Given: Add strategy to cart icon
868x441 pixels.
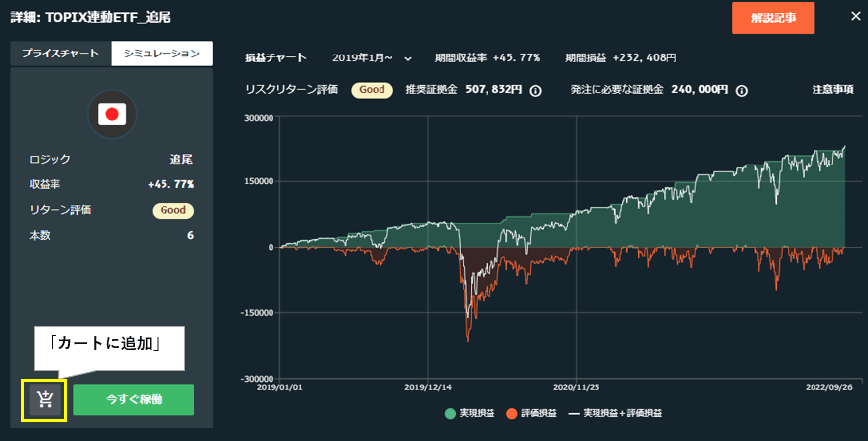Looking at the screenshot, I should (45, 399).
